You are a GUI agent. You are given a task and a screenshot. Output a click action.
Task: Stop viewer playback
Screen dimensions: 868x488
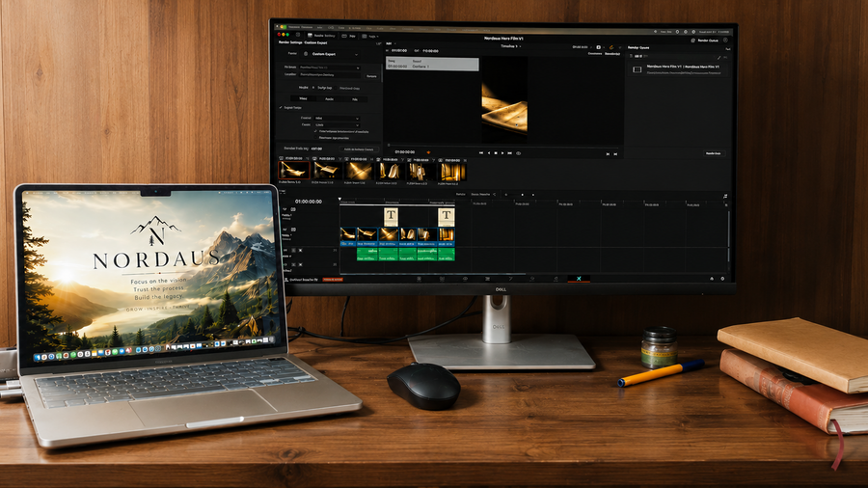tap(496, 153)
